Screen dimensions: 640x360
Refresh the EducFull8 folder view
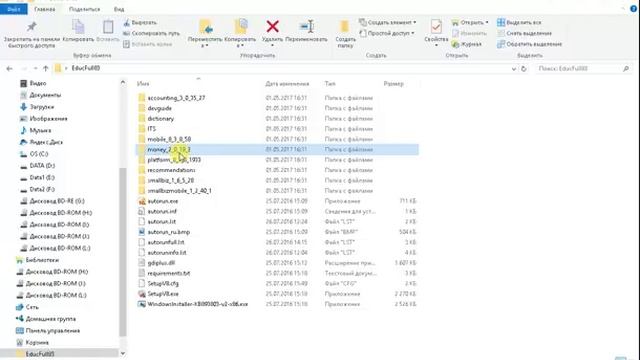(x=524, y=69)
